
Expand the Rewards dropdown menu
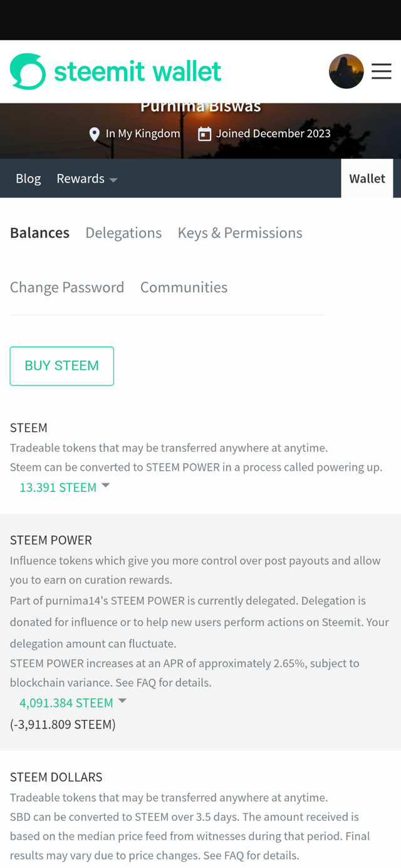coord(86,179)
